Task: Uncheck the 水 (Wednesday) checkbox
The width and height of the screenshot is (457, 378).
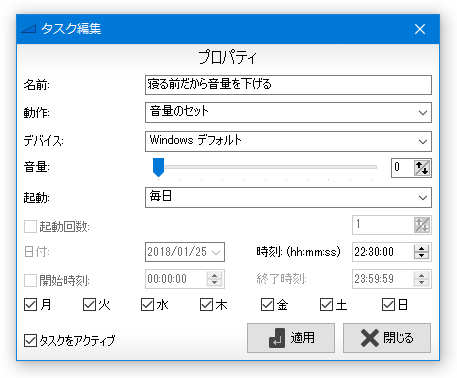Action: (147, 305)
